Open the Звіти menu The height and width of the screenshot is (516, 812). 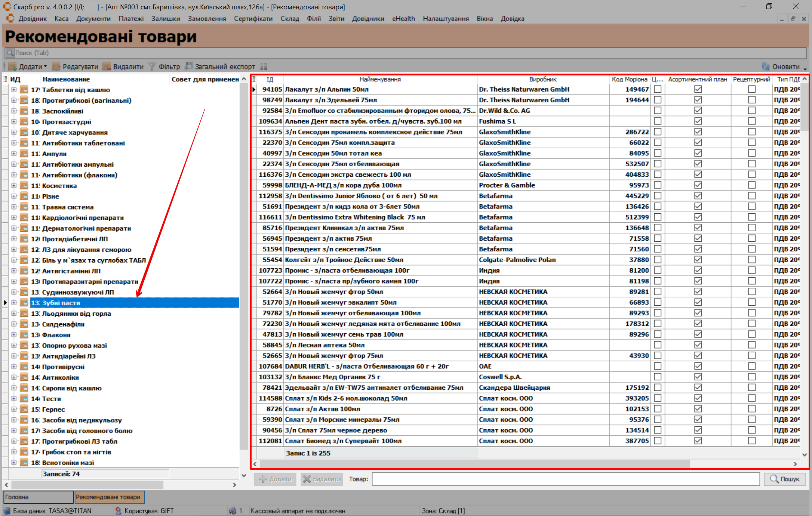click(336, 19)
